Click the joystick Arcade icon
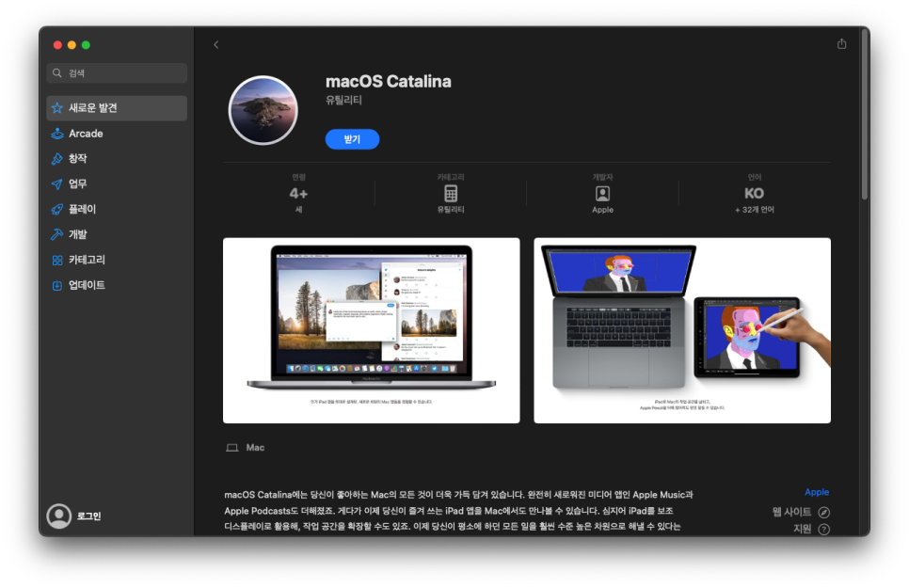909x588 pixels. [x=56, y=134]
